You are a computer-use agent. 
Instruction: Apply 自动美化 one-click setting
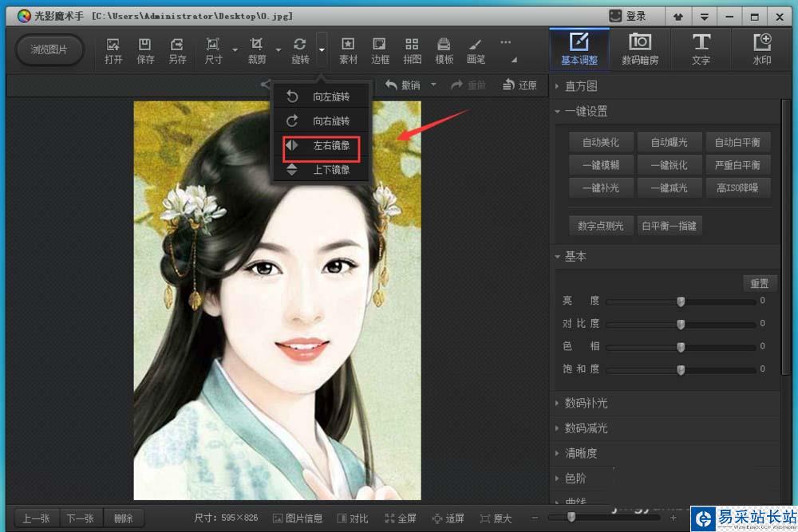[x=601, y=142]
